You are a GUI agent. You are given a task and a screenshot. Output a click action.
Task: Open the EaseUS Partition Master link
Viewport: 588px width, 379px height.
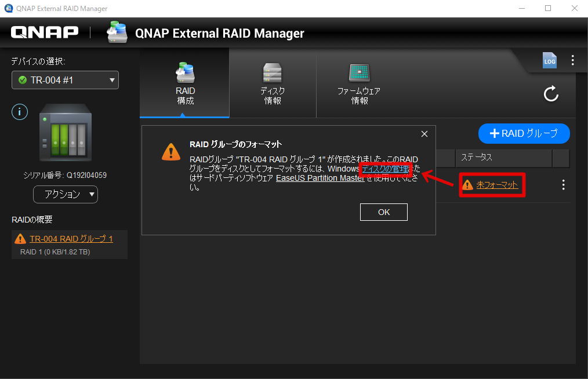tap(320, 178)
